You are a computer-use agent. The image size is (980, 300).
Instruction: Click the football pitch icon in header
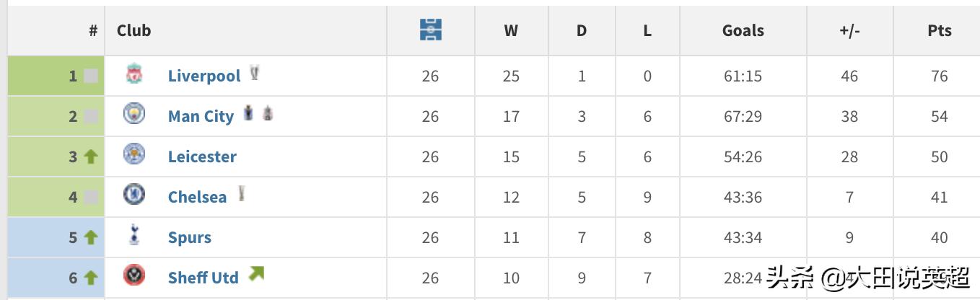tap(430, 30)
